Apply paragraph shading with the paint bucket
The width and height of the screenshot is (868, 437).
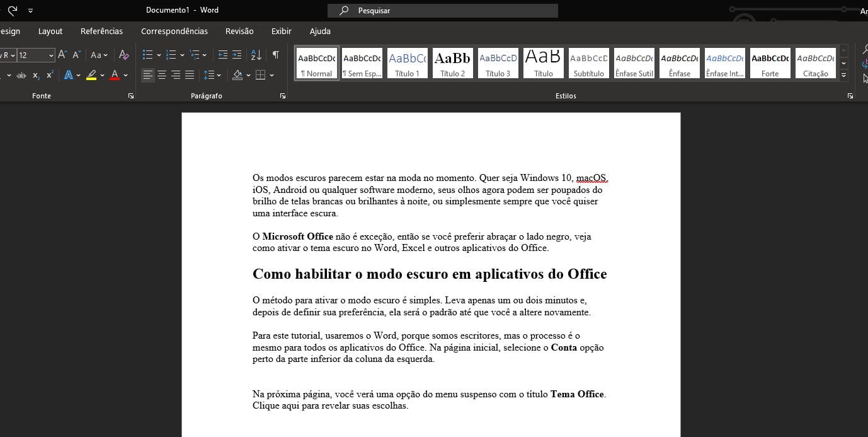(237, 75)
